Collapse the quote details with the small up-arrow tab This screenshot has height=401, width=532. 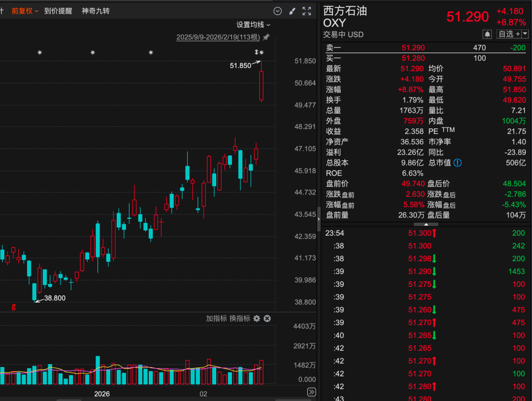pos(426,224)
